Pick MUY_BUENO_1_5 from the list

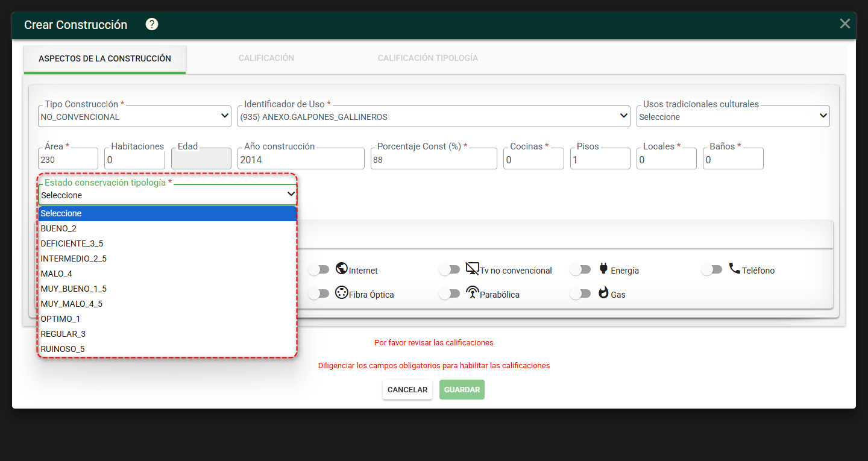pyautogui.click(x=168, y=289)
